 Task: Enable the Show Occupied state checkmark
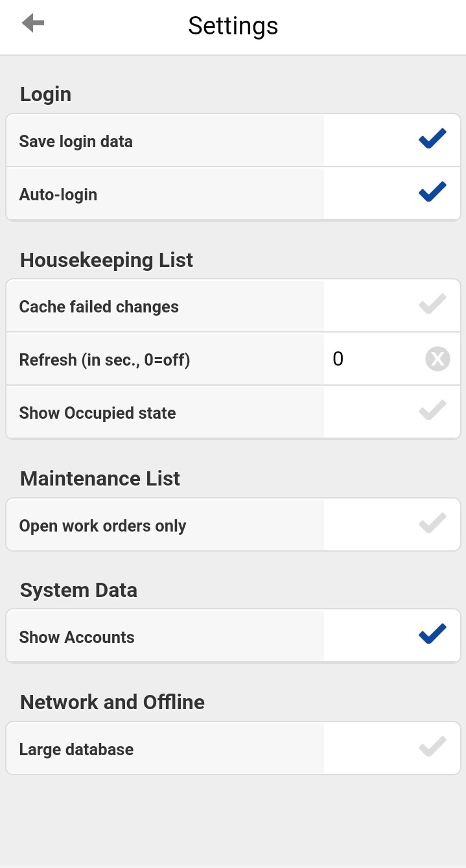pyautogui.click(x=432, y=411)
